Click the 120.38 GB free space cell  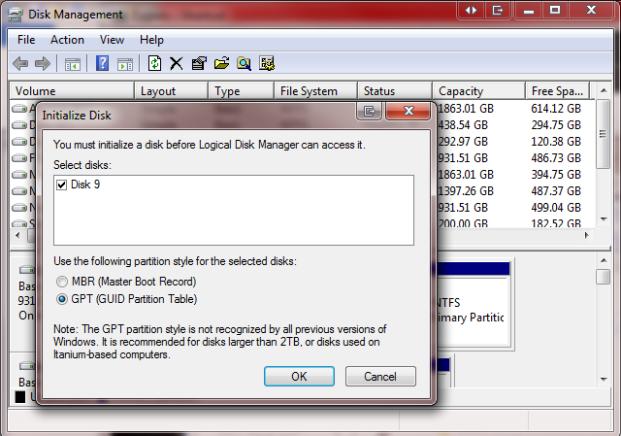(x=556, y=142)
